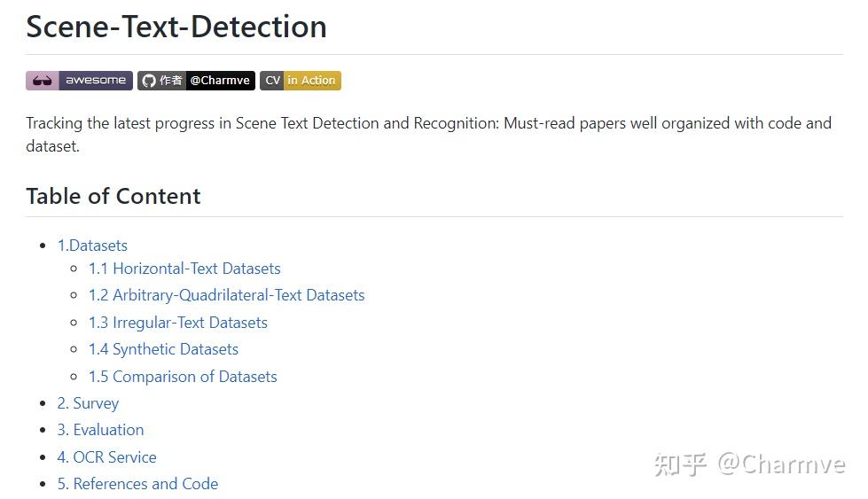Click the GitHub octocat icon in the author badge
Image resolution: width=868 pixels, height=499 pixels.
pyautogui.click(x=149, y=81)
